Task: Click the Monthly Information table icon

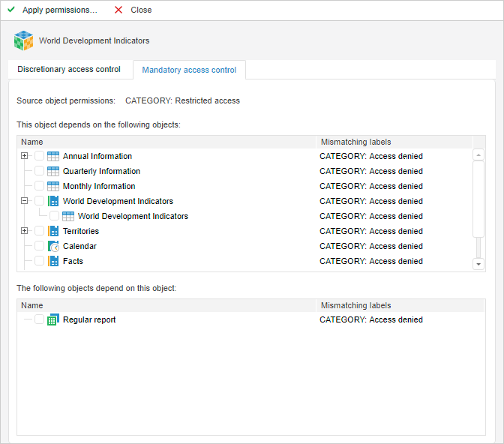Action: point(53,186)
